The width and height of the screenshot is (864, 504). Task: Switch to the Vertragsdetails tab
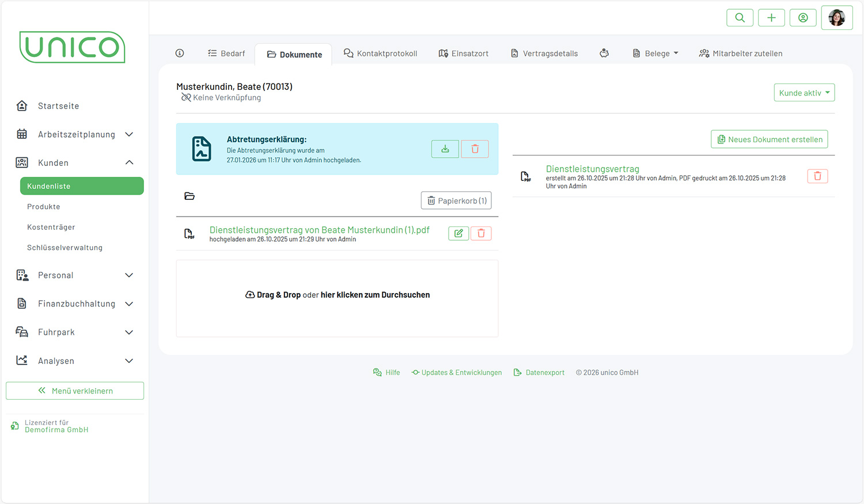[544, 54]
